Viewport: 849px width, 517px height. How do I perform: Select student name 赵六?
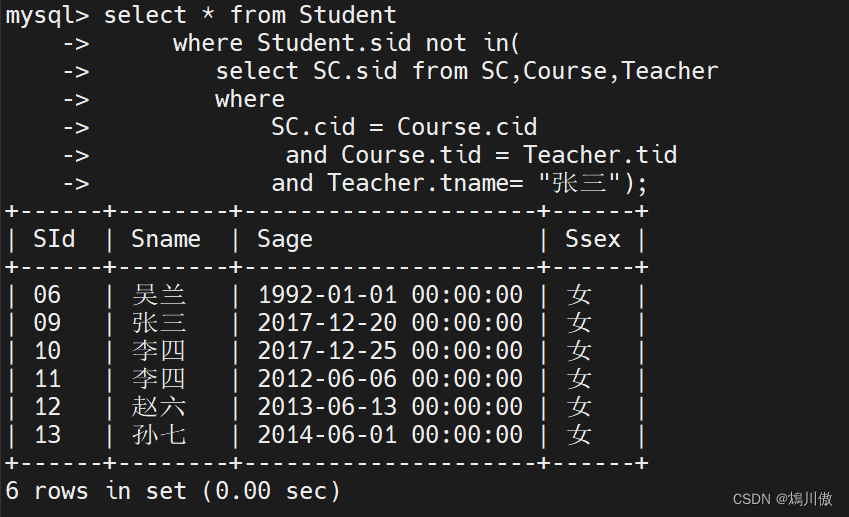159,407
